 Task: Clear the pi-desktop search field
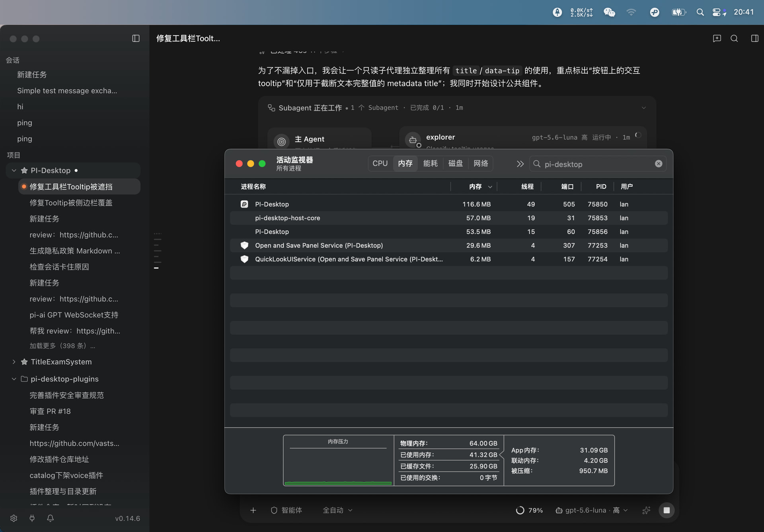(659, 164)
